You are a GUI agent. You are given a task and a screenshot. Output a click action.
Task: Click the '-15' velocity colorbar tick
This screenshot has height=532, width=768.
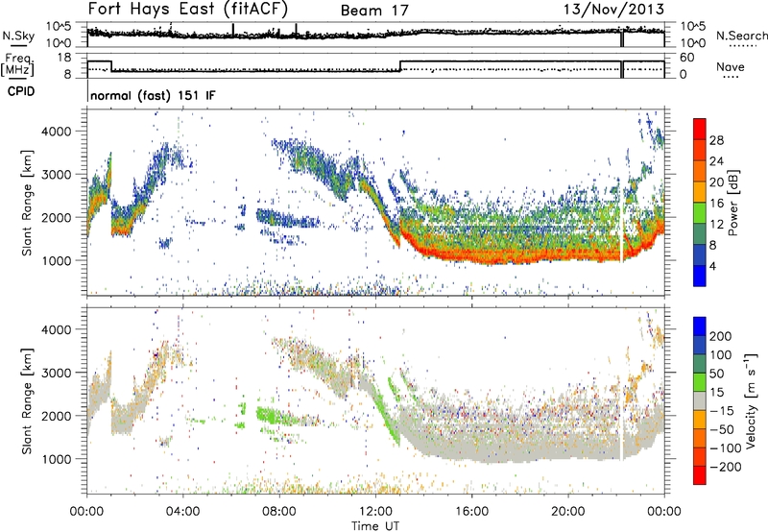tap(722, 410)
